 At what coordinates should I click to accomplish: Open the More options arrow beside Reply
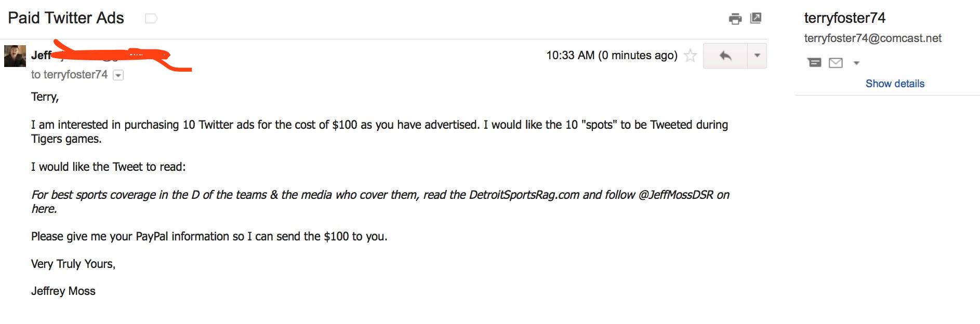point(757,56)
